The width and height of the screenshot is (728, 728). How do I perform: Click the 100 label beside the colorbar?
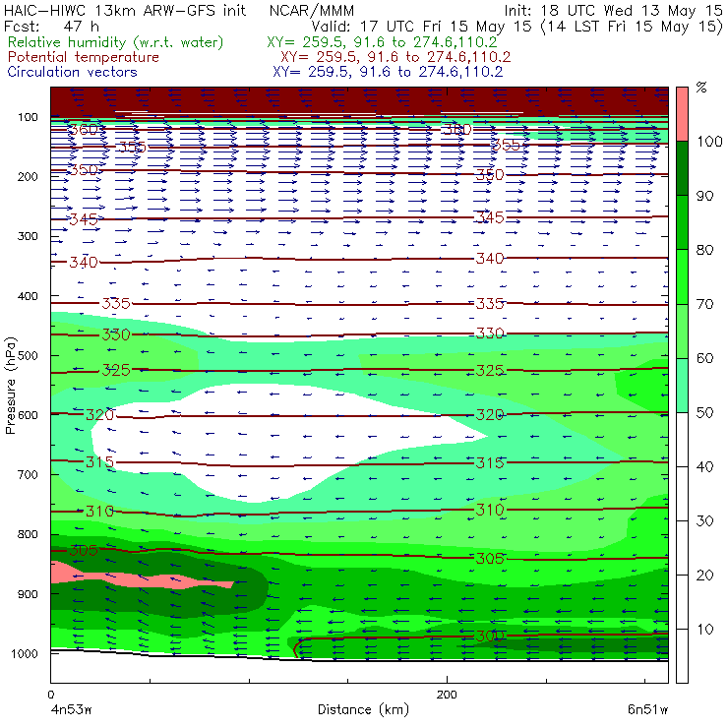(x=710, y=141)
